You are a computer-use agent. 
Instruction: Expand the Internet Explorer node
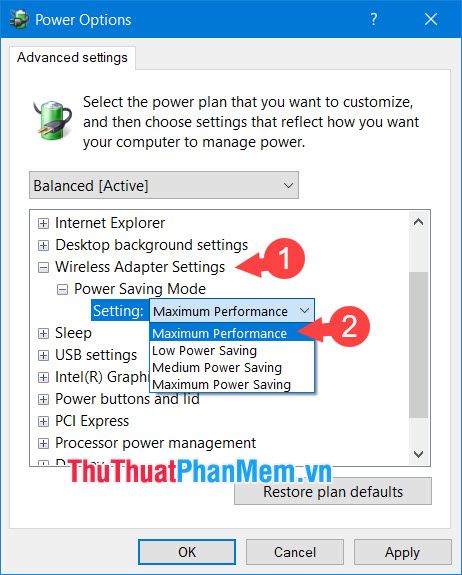(x=43, y=223)
